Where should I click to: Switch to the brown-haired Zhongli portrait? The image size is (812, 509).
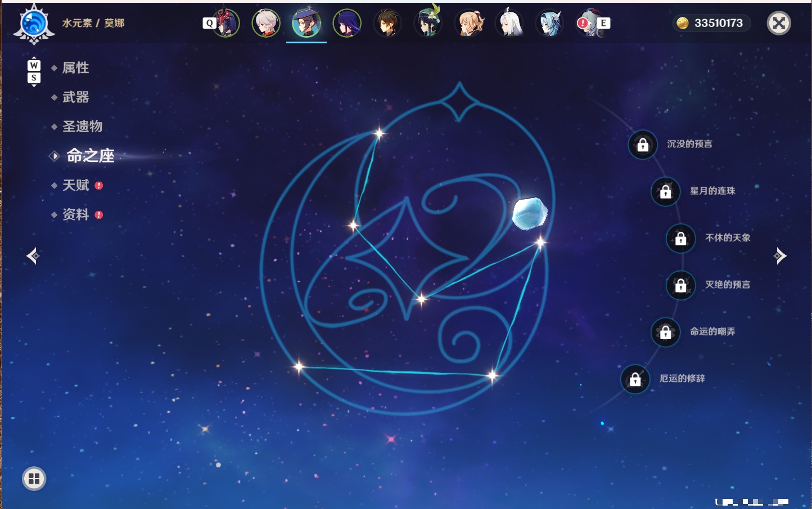click(387, 23)
